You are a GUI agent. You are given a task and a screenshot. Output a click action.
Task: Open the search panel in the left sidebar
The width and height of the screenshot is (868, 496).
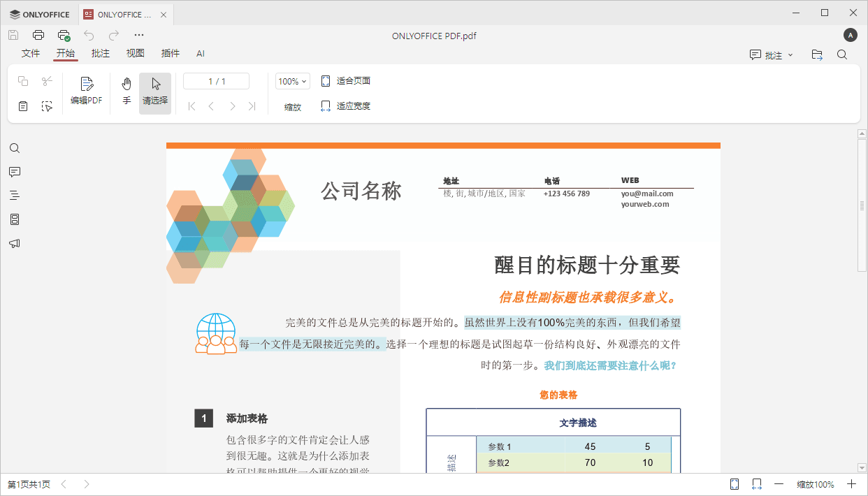(x=15, y=147)
